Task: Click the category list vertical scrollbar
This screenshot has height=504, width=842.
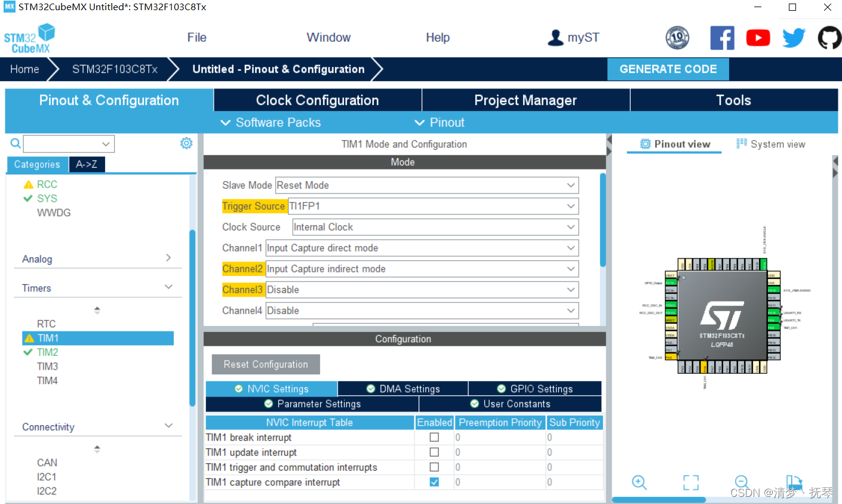Action: 192,318
